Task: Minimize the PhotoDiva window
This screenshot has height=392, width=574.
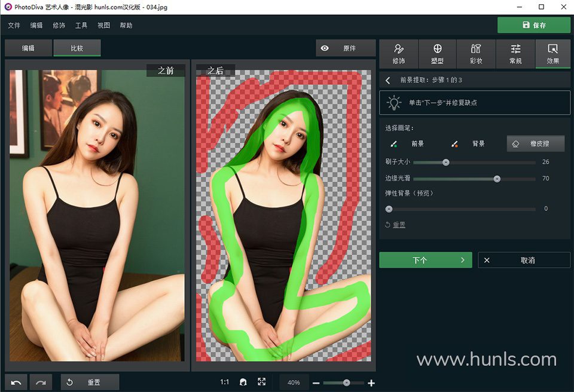Action: point(519,7)
